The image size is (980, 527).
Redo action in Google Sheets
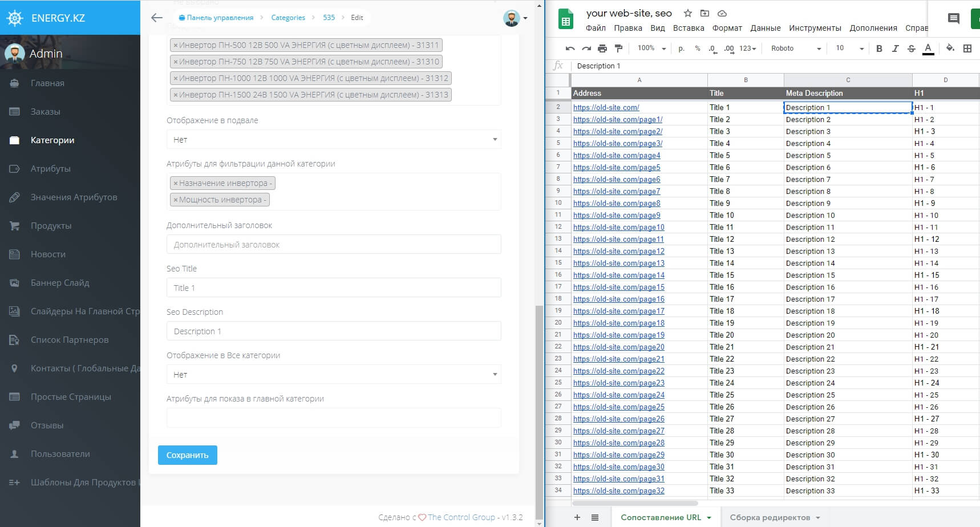point(586,48)
